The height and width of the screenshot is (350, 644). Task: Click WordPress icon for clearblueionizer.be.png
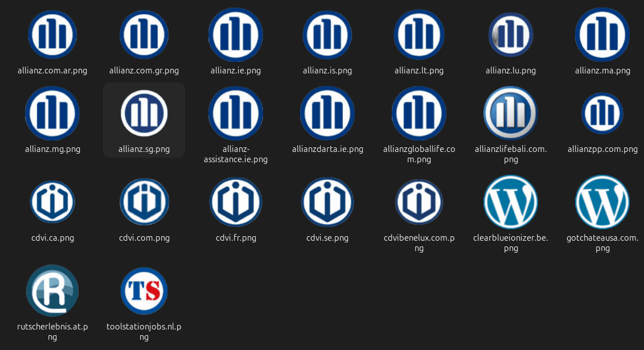pyautogui.click(x=511, y=202)
